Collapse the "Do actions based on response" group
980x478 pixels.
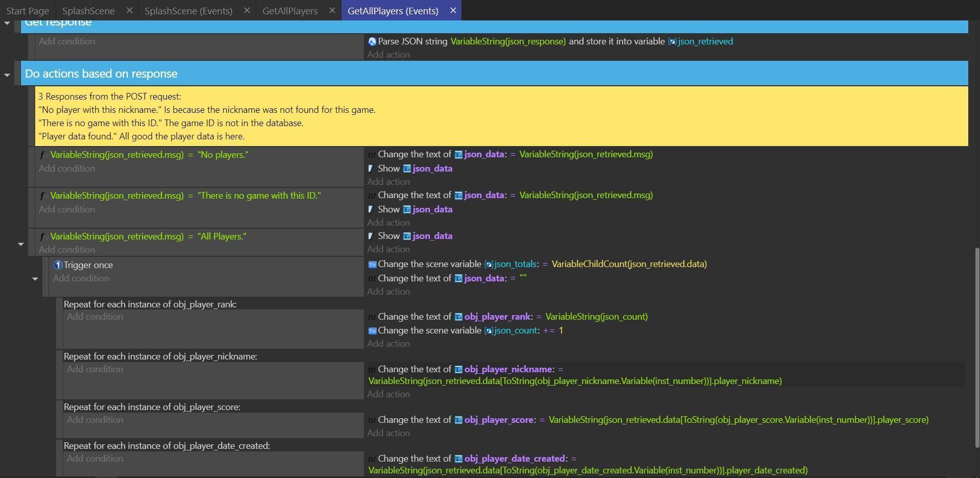click(x=7, y=75)
